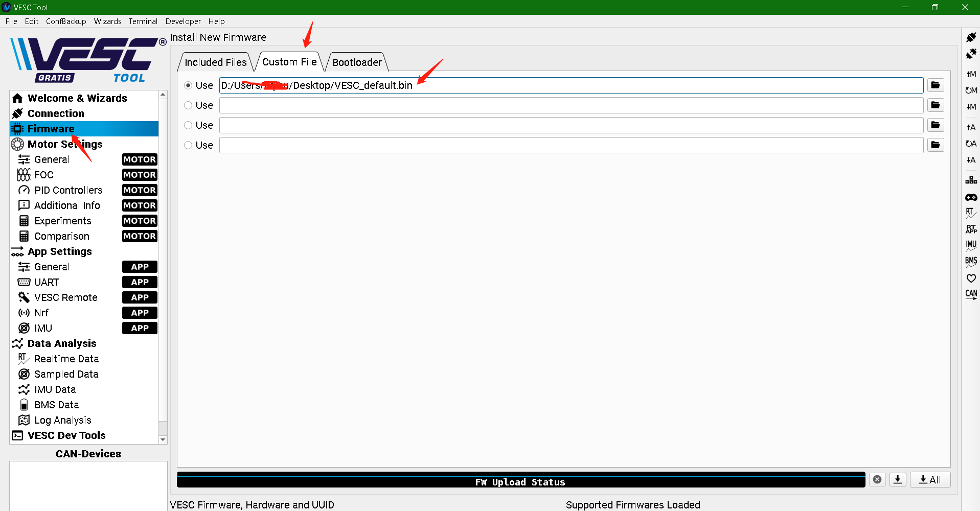
Task: Select the second Use radio button
Action: click(188, 105)
